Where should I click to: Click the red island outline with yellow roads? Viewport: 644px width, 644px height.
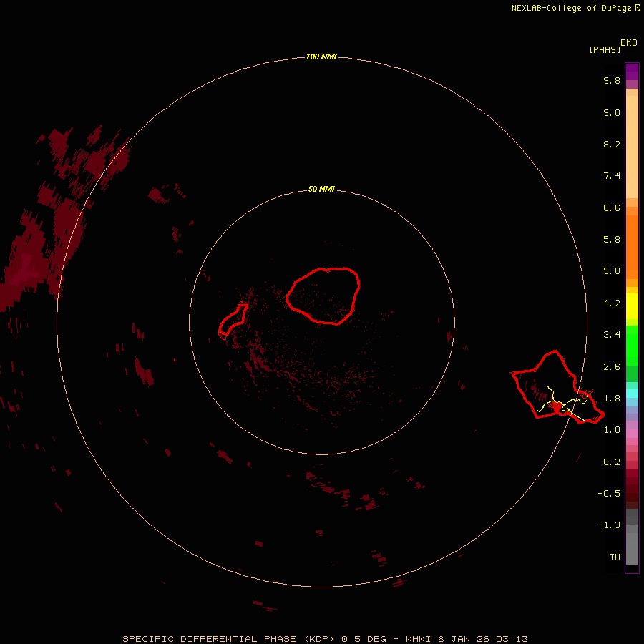pos(557,387)
